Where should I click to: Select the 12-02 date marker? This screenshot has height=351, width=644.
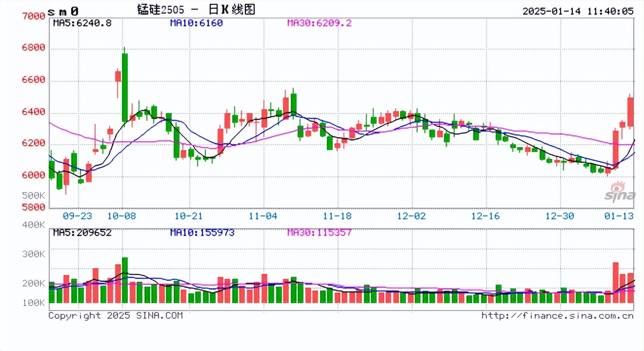tap(412, 215)
